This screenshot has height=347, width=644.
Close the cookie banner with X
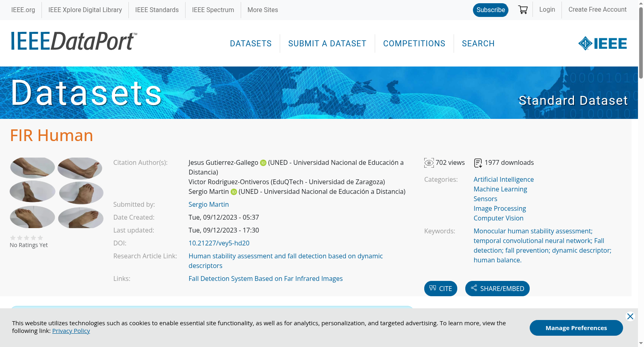pos(630,316)
